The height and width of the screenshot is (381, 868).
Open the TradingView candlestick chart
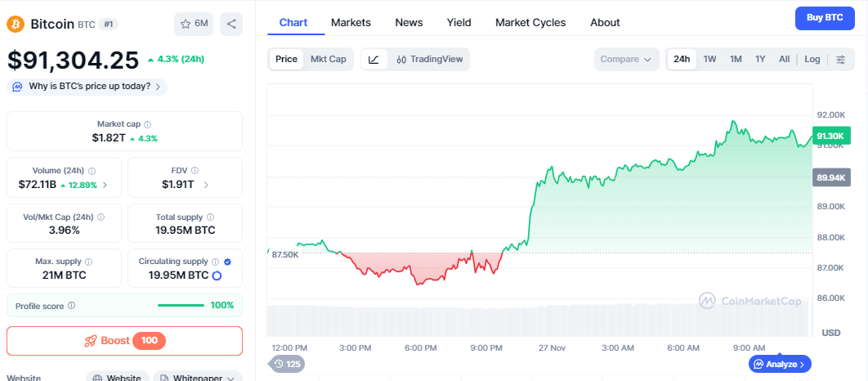tap(429, 60)
